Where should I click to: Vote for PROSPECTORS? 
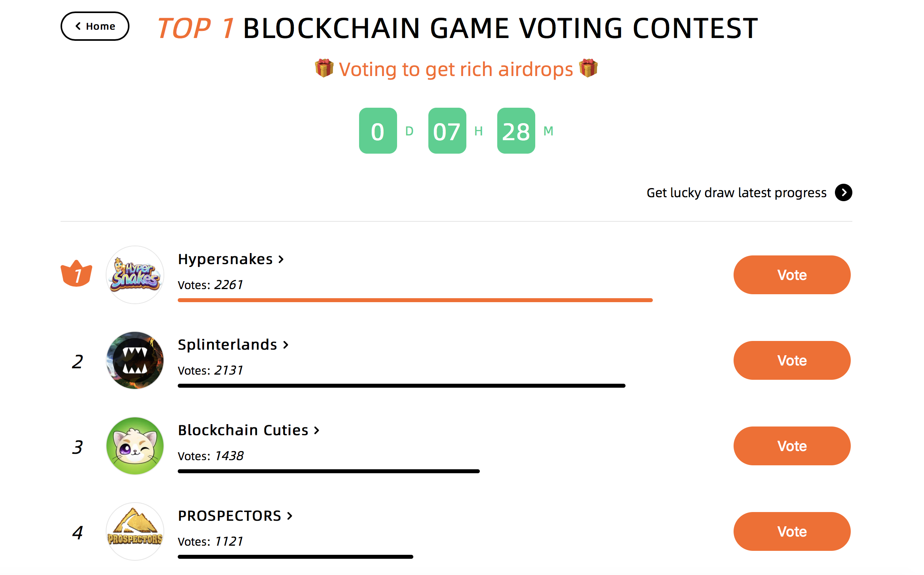pyautogui.click(x=792, y=531)
